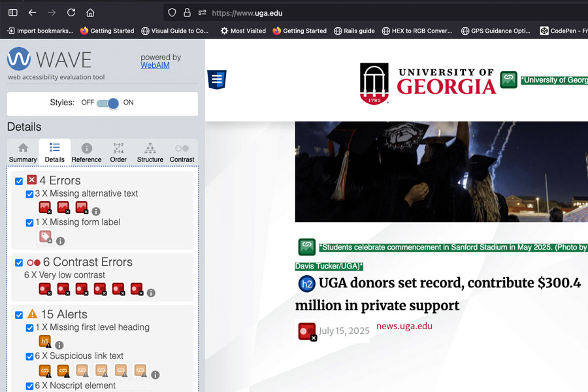This screenshot has height=392, width=588.
Task: Open the Structure tab
Action: (150, 153)
